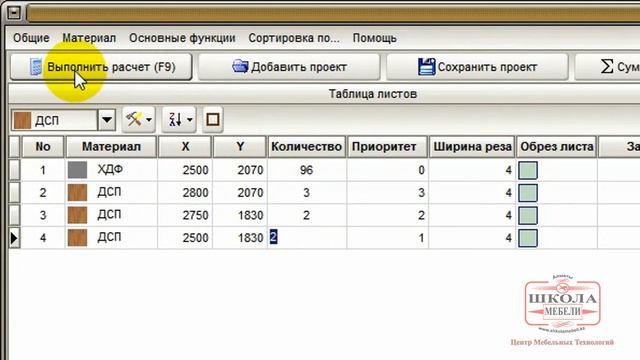The height and width of the screenshot is (360, 640).
Task: Click the Z-A sort icon
Action: (x=175, y=120)
